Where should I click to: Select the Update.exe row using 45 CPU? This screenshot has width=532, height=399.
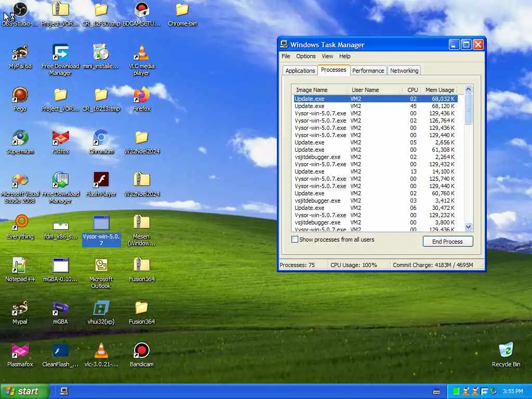coord(375,106)
